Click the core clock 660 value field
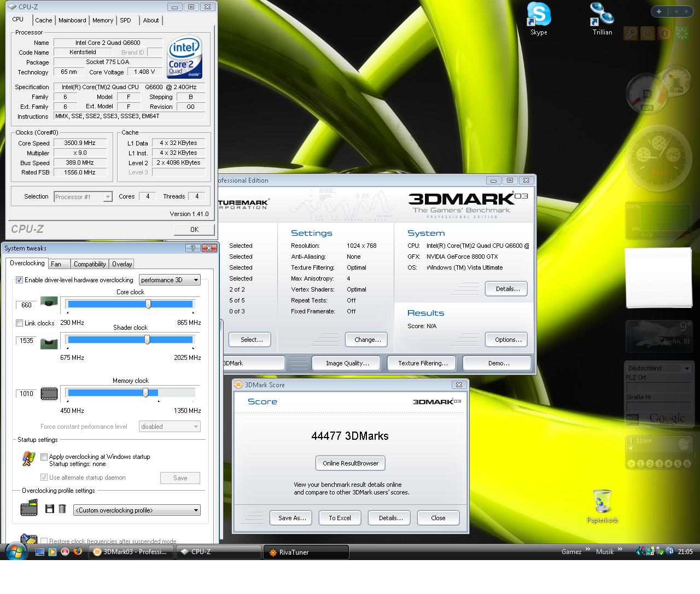This screenshot has height=594, width=700. pyautogui.click(x=26, y=305)
